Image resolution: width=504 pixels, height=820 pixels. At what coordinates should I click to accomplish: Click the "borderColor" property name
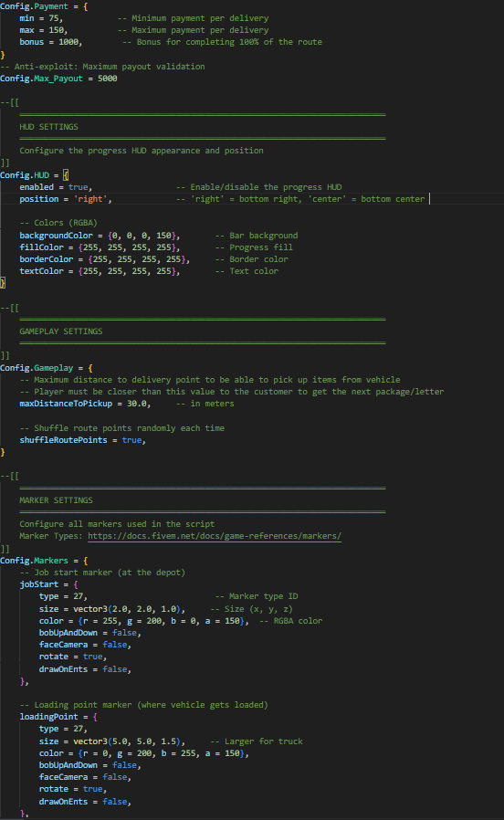[x=47, y=259]
